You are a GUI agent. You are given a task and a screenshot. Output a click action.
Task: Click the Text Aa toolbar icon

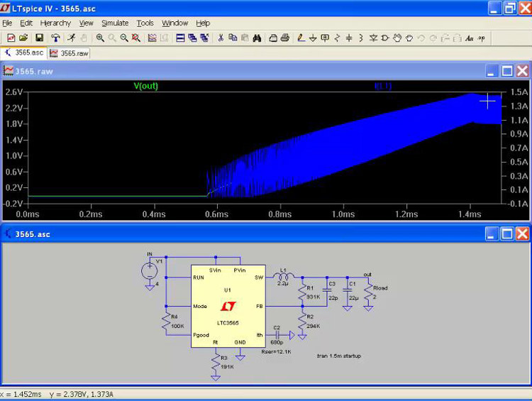[x=470, y=38]
